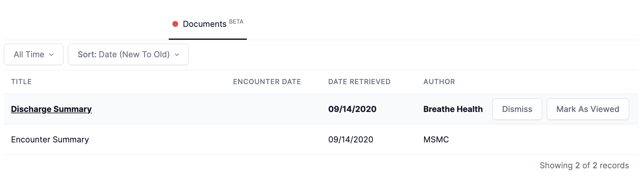Viewport: 644px width, 189px height.
Task: Click the TITLE column header
Action: (x=21, y=82)
